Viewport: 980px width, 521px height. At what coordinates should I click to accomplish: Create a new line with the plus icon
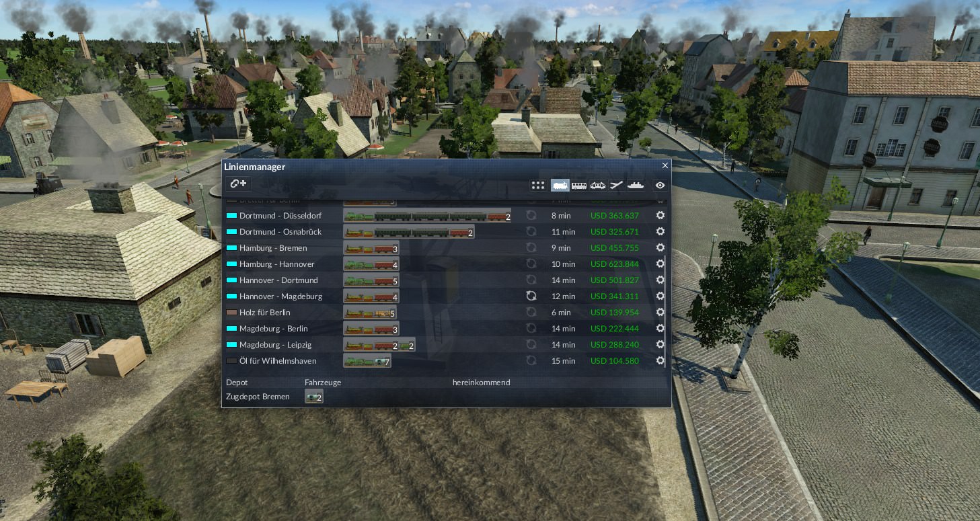pos(238,184)
